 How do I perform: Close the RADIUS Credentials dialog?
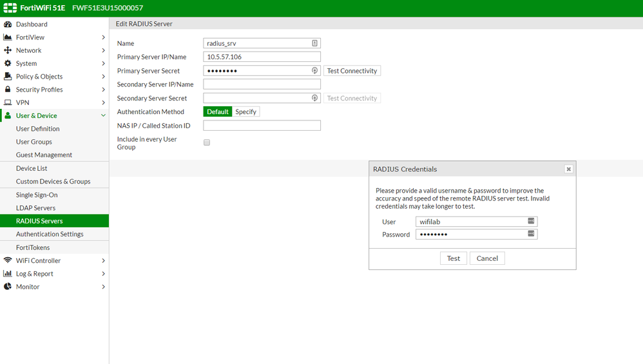click(x=568, y=169)
